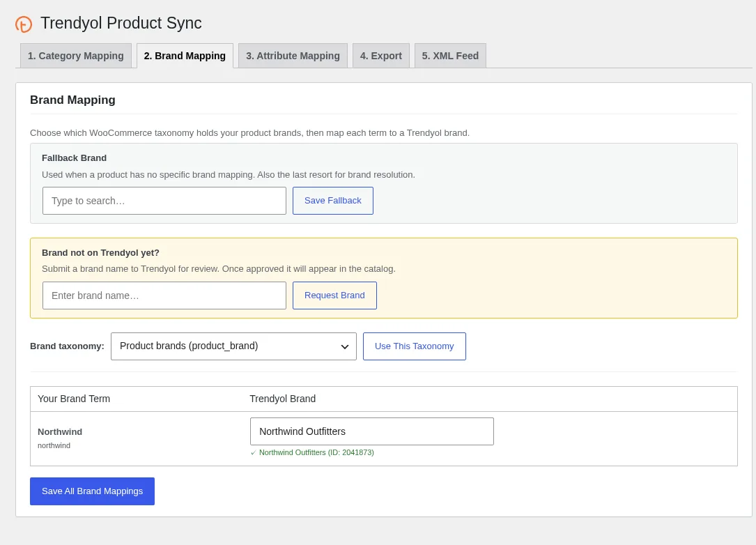Click the Trendyol logo icon
The image size is (756, 545).
(x=23, y=24)
